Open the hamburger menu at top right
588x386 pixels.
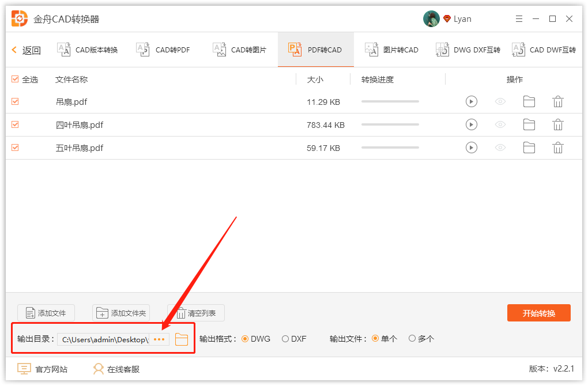click(518, 18)
